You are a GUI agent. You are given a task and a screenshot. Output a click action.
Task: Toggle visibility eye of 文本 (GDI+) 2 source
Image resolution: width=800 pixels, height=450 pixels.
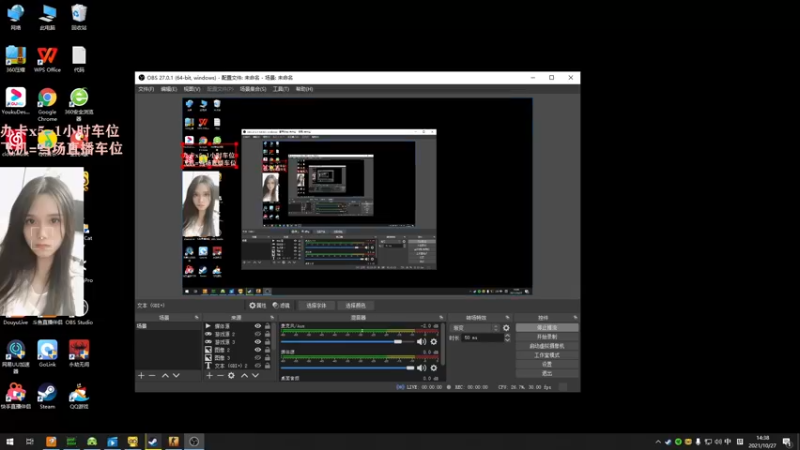pos(258,366)
